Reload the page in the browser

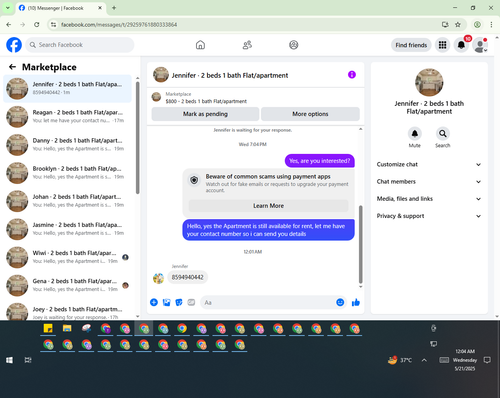click(x=37, y=24)
